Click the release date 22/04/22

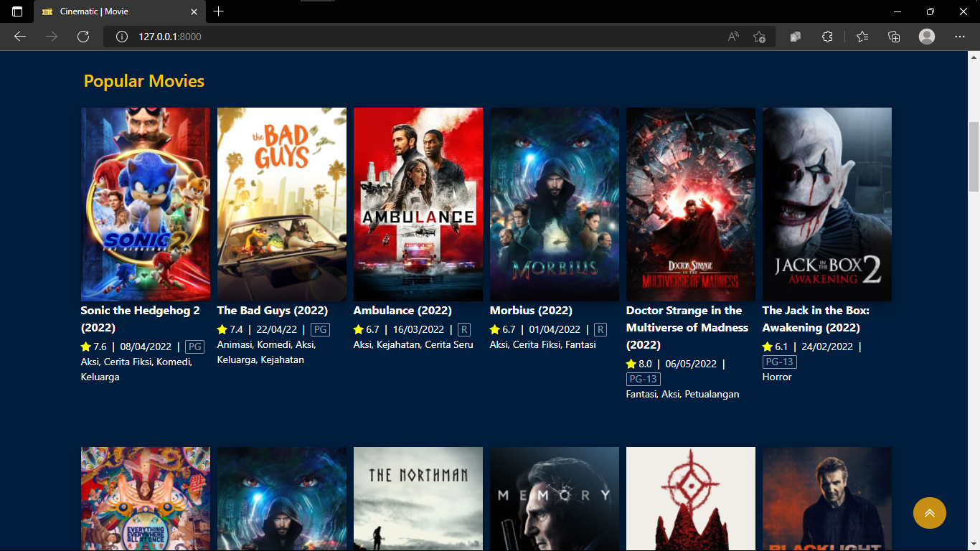pos(276,330)
